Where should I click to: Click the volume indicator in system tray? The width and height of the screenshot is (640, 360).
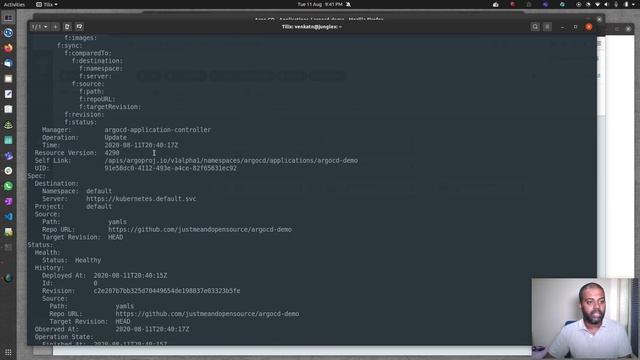[x=607, y=4]
